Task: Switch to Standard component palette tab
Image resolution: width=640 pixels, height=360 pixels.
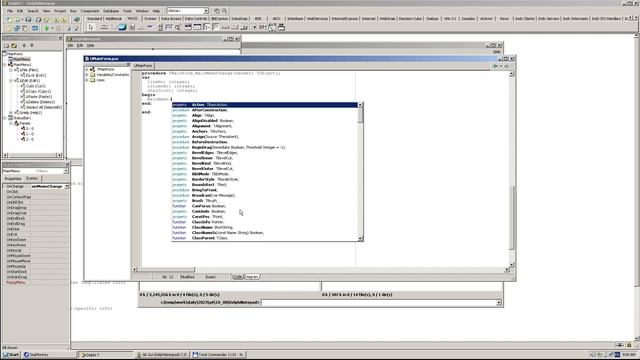Action: click(x=94, y=19)
